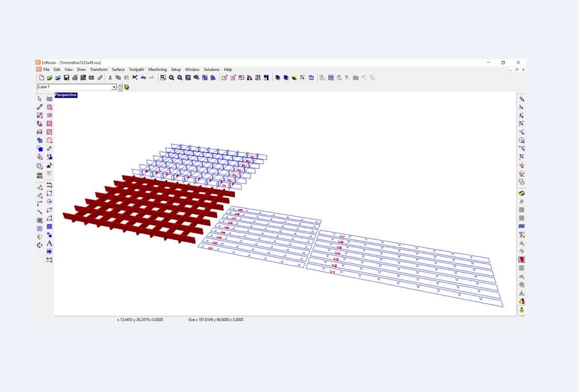
Task: Save the drawing with the floppy disk icon
Action: click(66, 78)
